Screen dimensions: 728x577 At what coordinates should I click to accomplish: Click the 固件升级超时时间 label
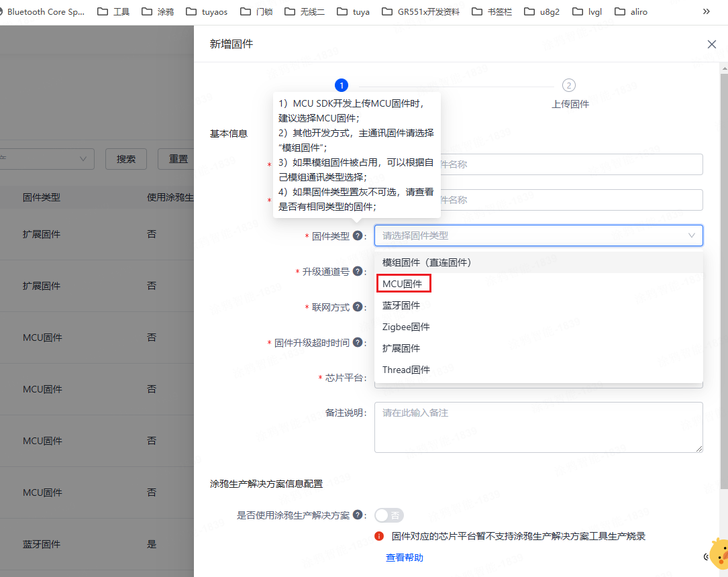[311, 343]
